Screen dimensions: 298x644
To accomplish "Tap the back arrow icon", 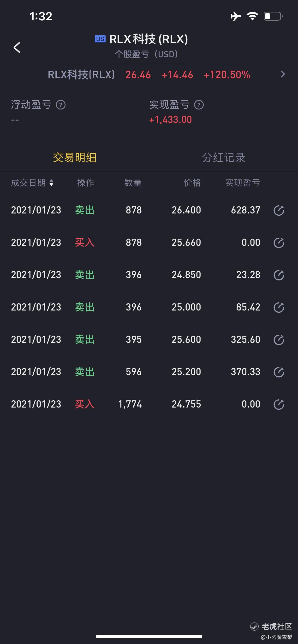I will [x=17, y=47].
